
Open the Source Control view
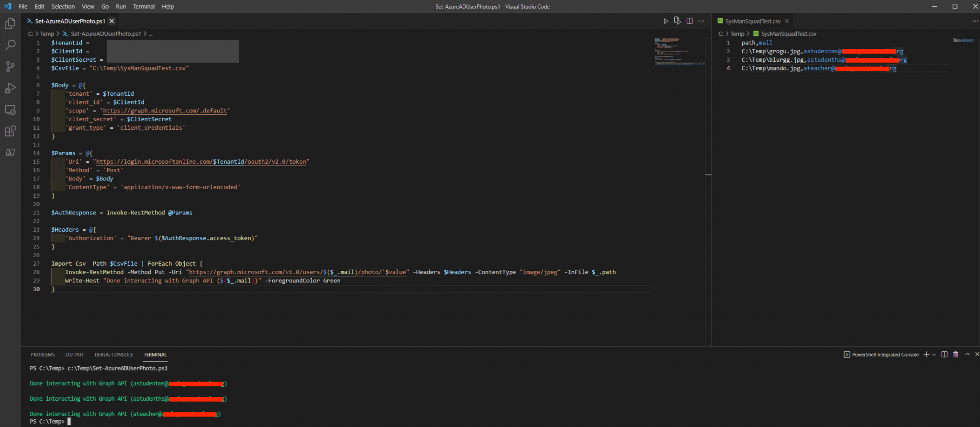[10, 67]
